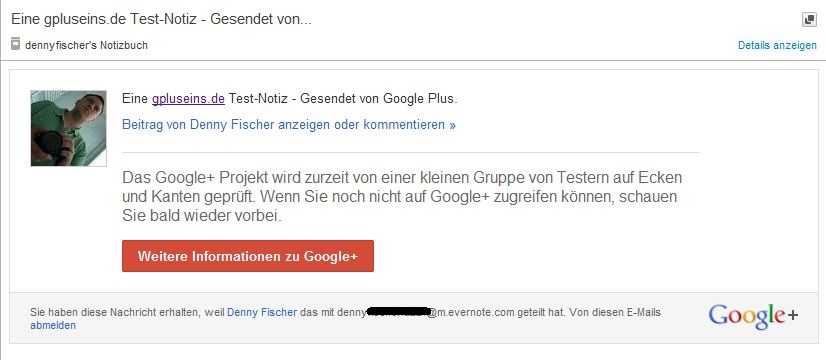Open the Denny Fischer link in the footer

[262, 313]
